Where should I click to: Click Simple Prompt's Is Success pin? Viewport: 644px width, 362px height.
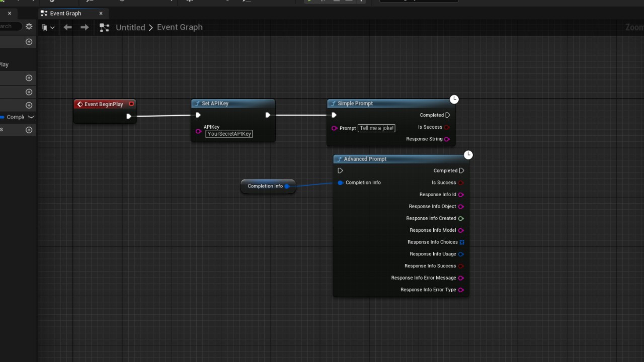pyautogui.click(x=447, y=127)
